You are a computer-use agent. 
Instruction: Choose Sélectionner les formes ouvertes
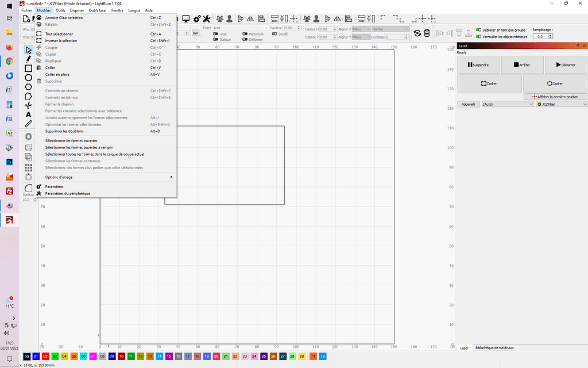pyautogui.click(x=106, y=140)
